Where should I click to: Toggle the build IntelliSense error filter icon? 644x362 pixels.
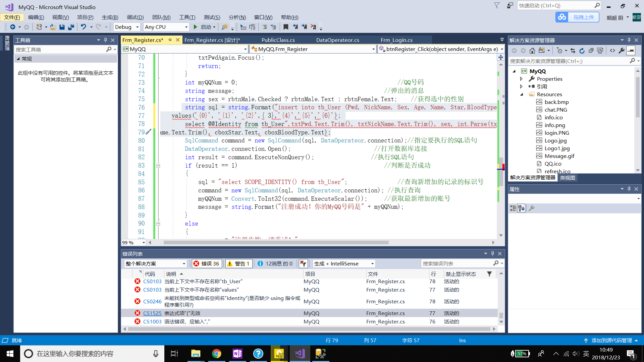(x=303, y=264)
